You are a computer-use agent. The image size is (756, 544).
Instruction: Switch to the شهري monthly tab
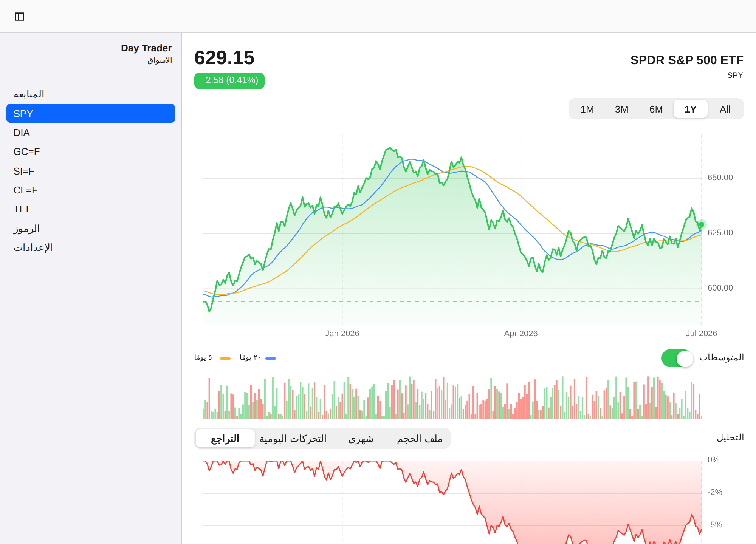[x=361, y=438]
